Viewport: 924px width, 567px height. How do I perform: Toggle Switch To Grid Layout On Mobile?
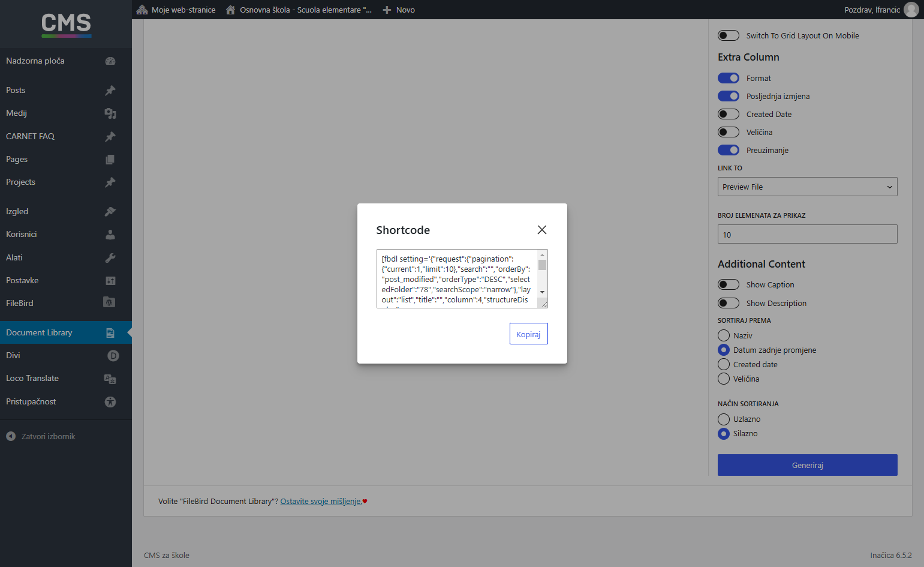[x=729, y=35]
